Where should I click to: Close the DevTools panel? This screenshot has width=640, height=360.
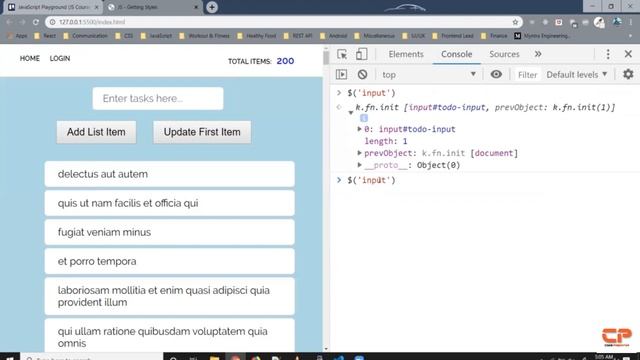(x=628, y=54)
